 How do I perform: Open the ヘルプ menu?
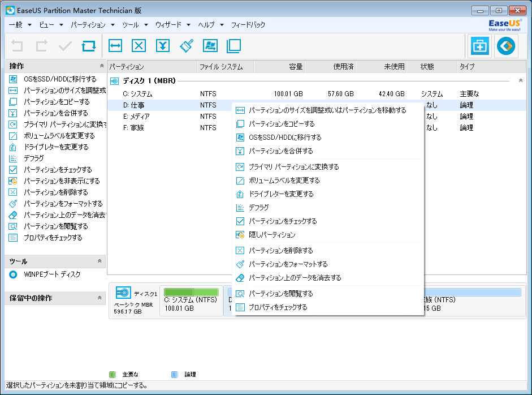point(211,25)
